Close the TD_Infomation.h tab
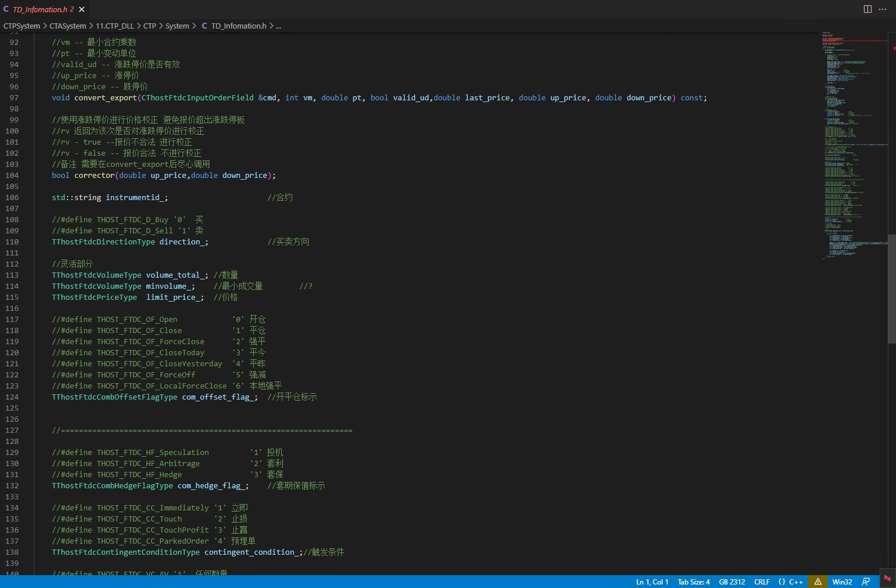 (82, 9)
